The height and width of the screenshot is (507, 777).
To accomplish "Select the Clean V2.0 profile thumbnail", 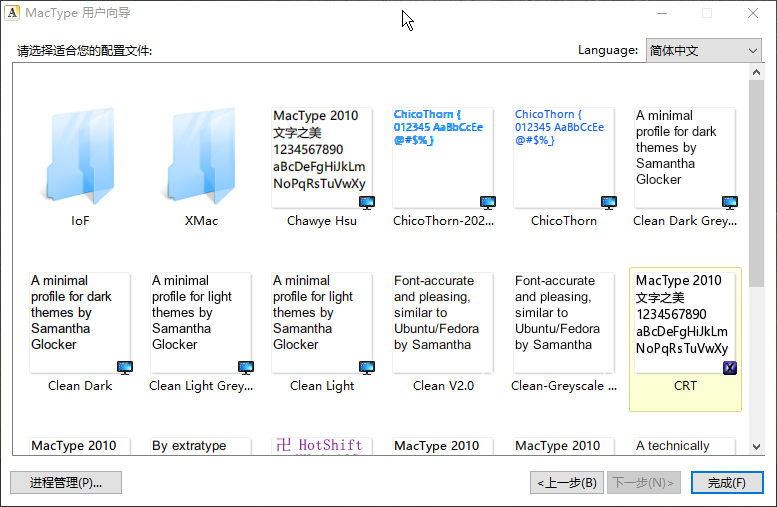I will click(x=443, y=323).
